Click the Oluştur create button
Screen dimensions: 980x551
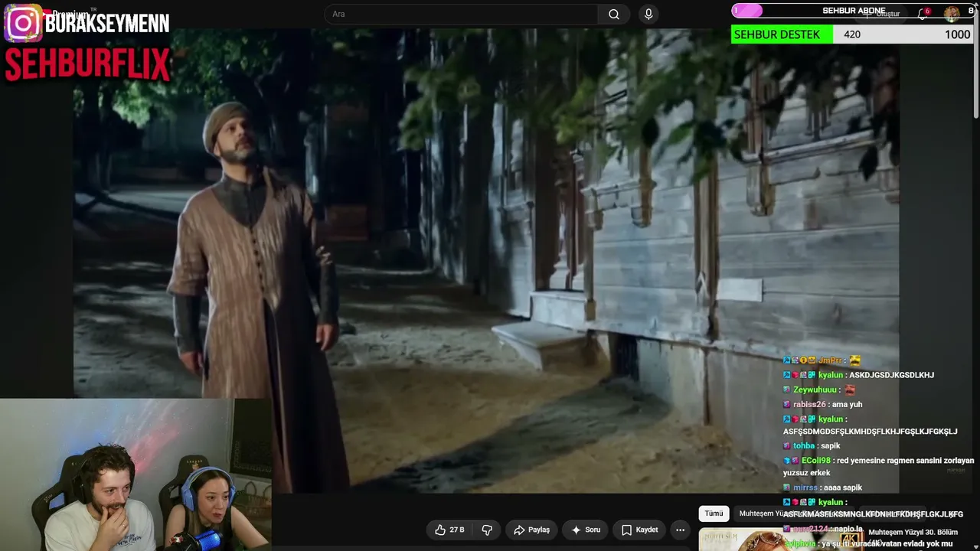click(883, 14)
